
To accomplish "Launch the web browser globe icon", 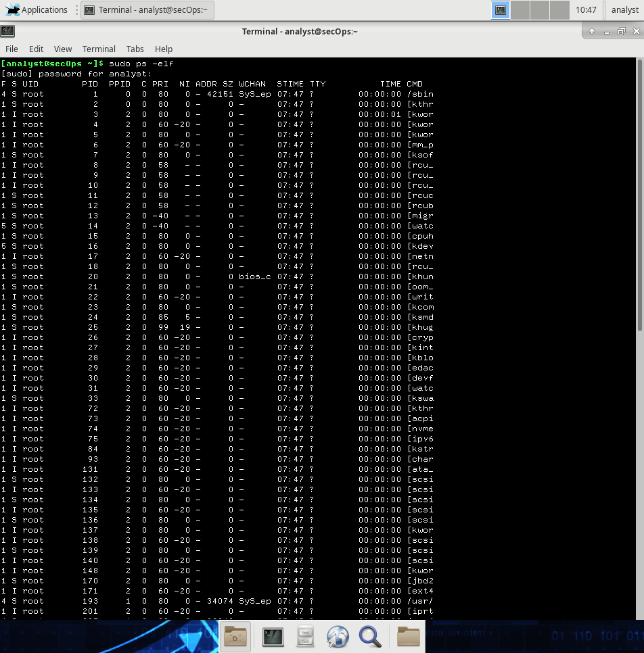I will [x=337, y=637].
